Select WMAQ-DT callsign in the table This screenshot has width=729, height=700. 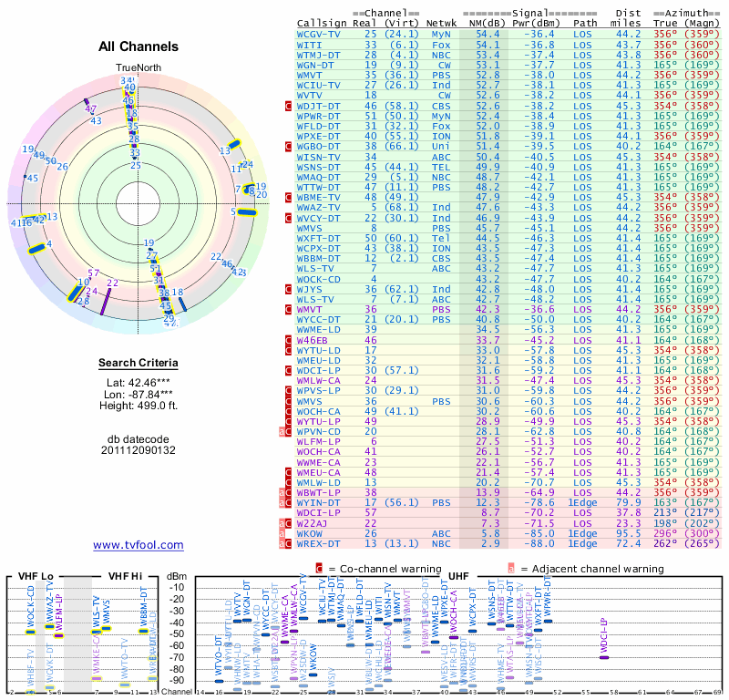(318, 177)
